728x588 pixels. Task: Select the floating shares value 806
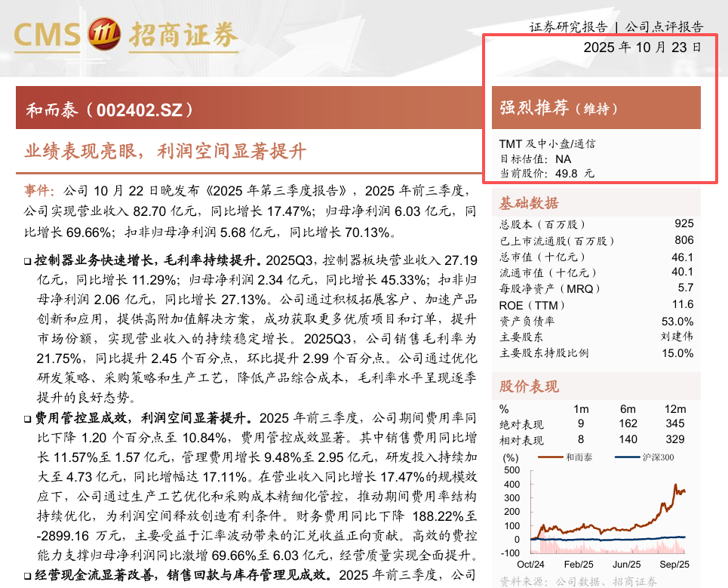684,240
